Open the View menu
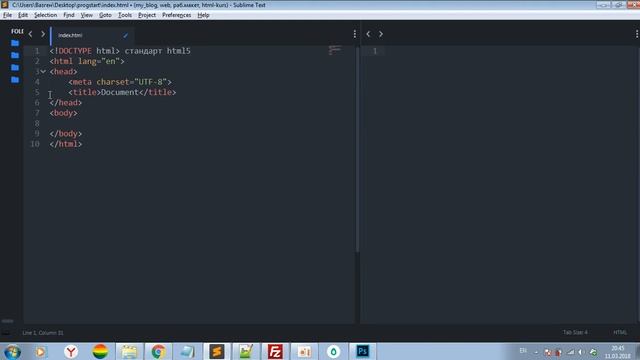The height and width of the screenshot is (360, 640). coord(87,15)
